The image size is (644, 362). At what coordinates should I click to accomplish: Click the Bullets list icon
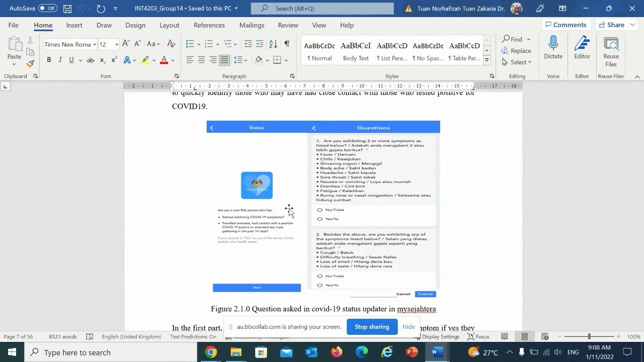pyautogui.click(x=190, y=44)
